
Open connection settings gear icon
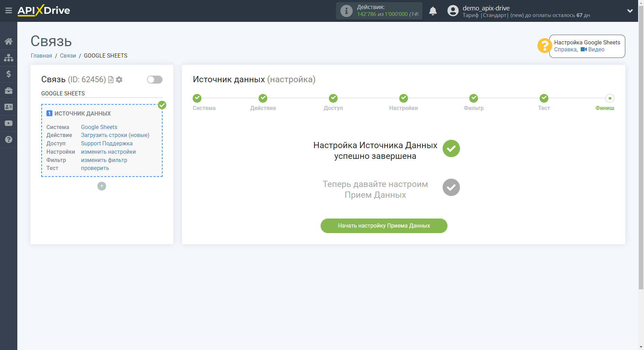tap(119, 80)
